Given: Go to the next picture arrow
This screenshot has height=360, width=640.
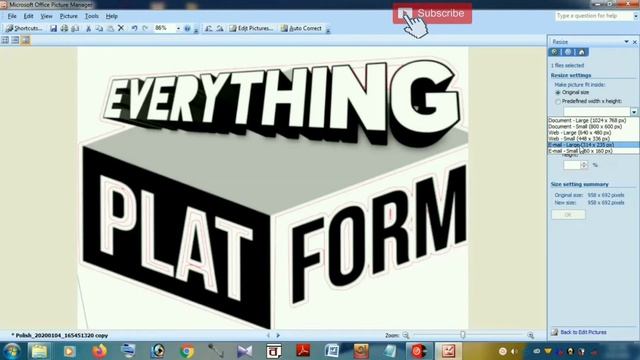Looking at the screenshot, I should point(278,335).
